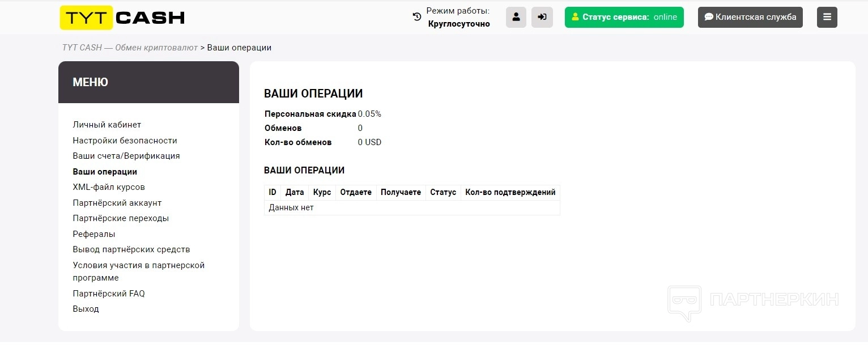Open Клиентская служба chat button

pyautogui.click(x=750, y=17)
